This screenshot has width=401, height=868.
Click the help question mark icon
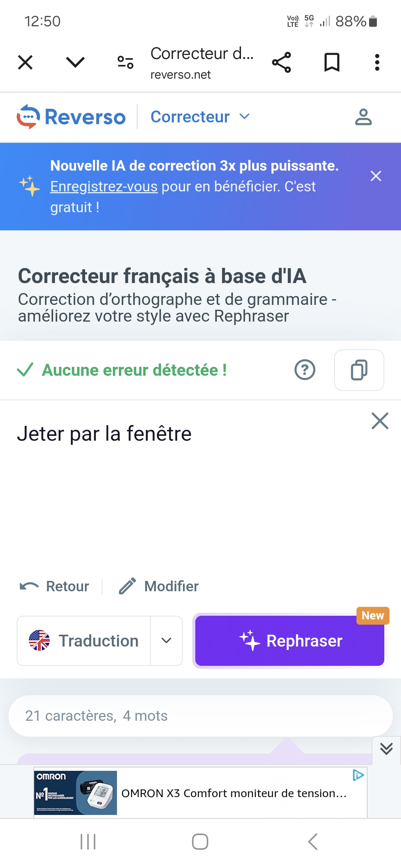pyautogui.click(x=305, y=370)
